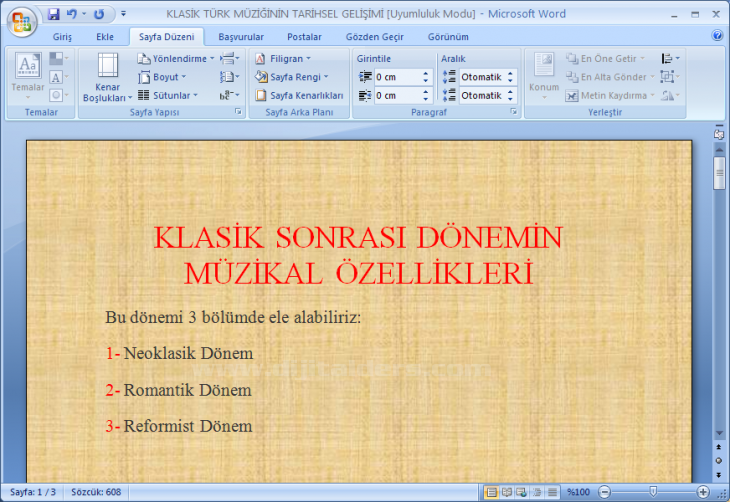Click scrollbar down arrow

click(719, 434)
